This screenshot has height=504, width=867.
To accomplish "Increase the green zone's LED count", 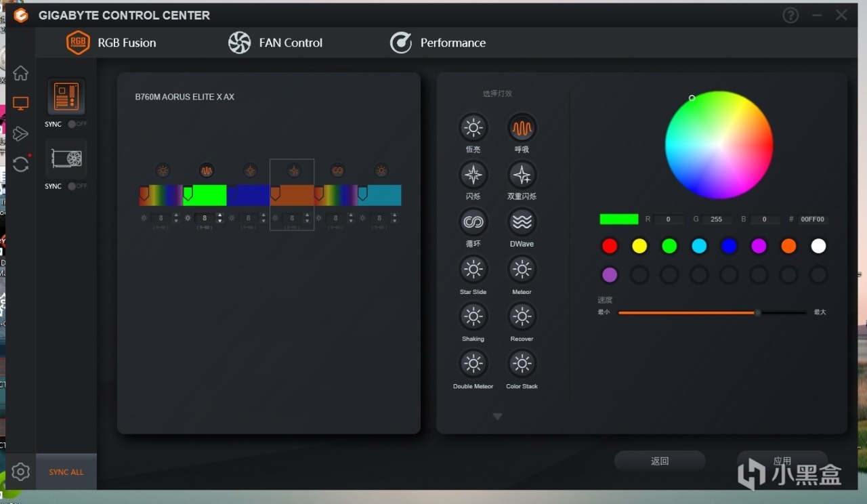I will [x=219, y=215].
